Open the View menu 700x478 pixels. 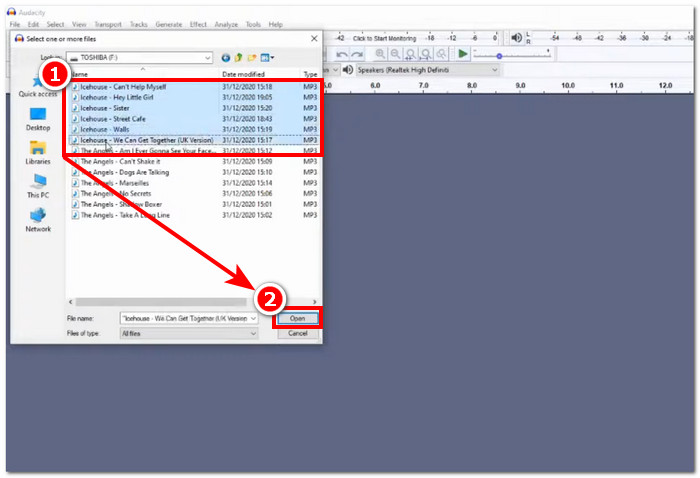click(x=79, y=24)
